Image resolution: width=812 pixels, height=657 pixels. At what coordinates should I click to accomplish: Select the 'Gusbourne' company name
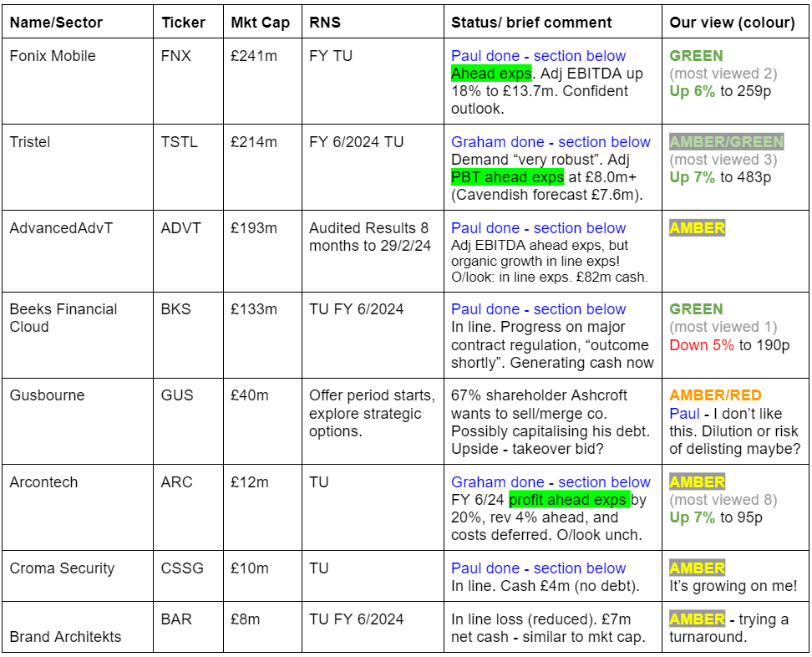[47, 395]
